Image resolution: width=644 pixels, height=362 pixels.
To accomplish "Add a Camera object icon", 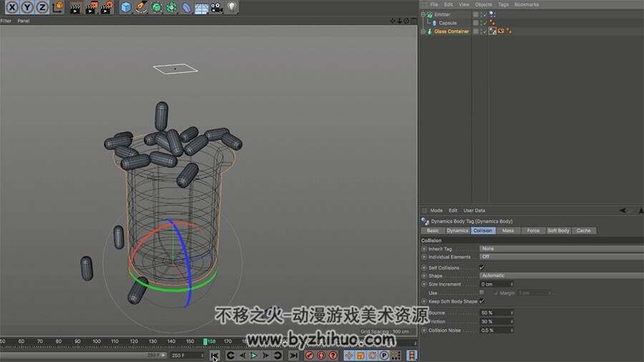I will pos(217,7).
